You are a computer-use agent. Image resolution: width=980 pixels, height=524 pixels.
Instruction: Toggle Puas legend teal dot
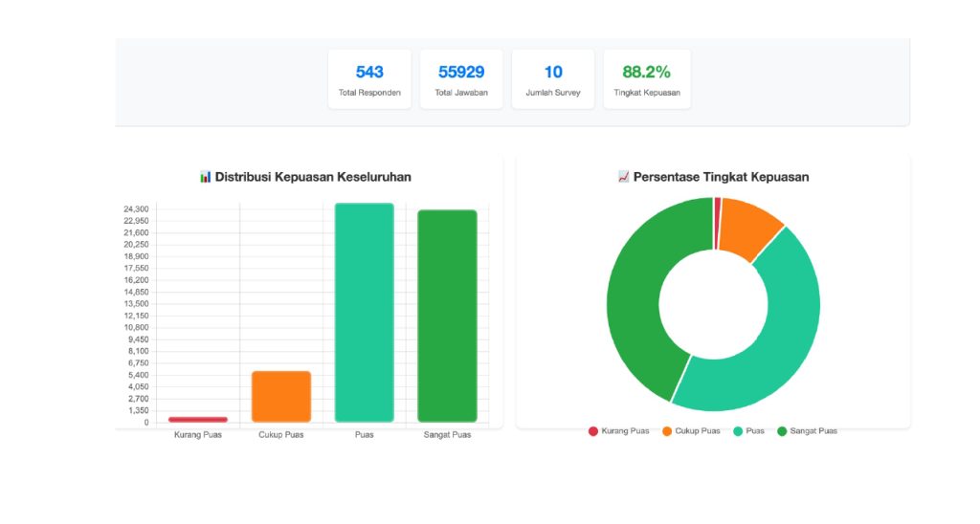[x=738, y=431]
